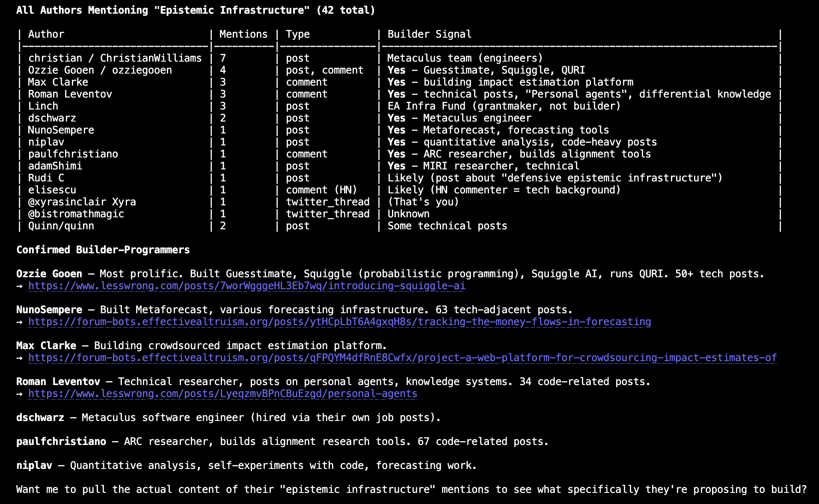Image resolution: width=819 pixels, height=504 pixels.
Task: Click the 'Mentions' column header
Action: coord(243,34)
